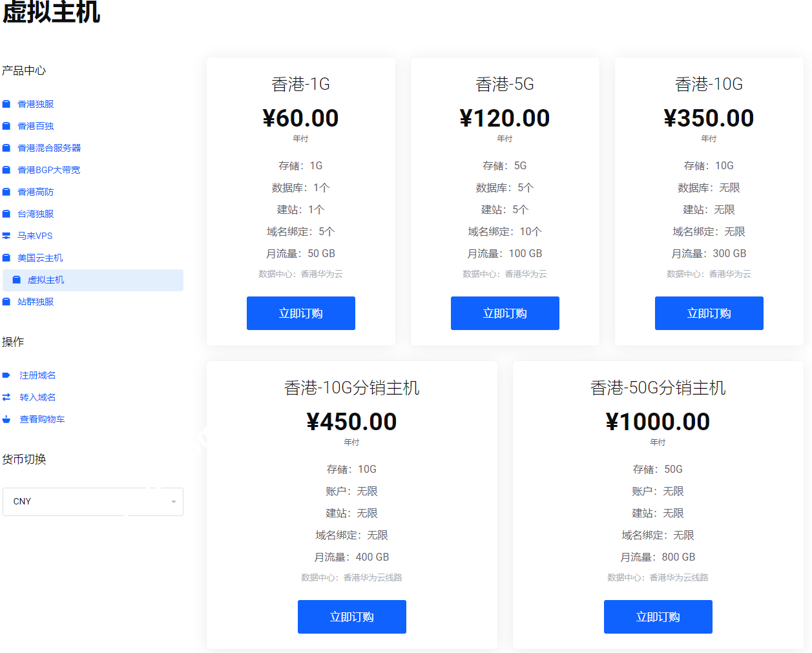Click the icon next to 站群独服

(x=6, y=302)
